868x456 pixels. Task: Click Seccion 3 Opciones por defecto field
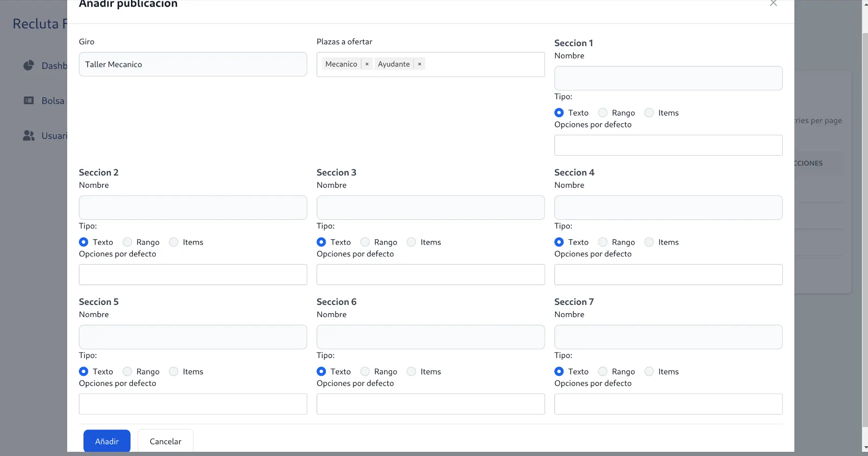pyautogui.click(x=431, y=275)
